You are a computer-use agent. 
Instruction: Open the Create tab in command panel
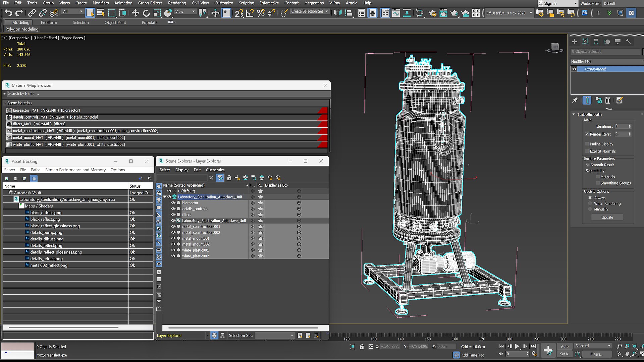click(x=575, y=42)
